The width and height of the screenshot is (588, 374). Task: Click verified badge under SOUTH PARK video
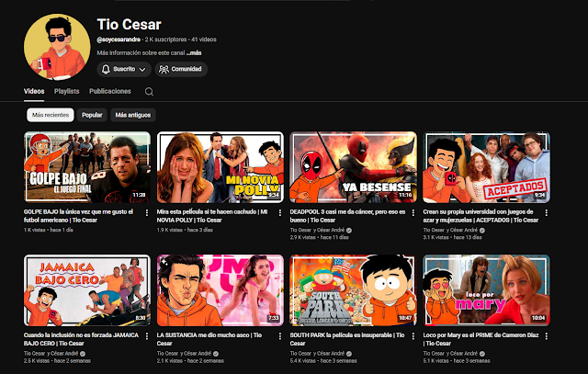(x=349, y=354)
